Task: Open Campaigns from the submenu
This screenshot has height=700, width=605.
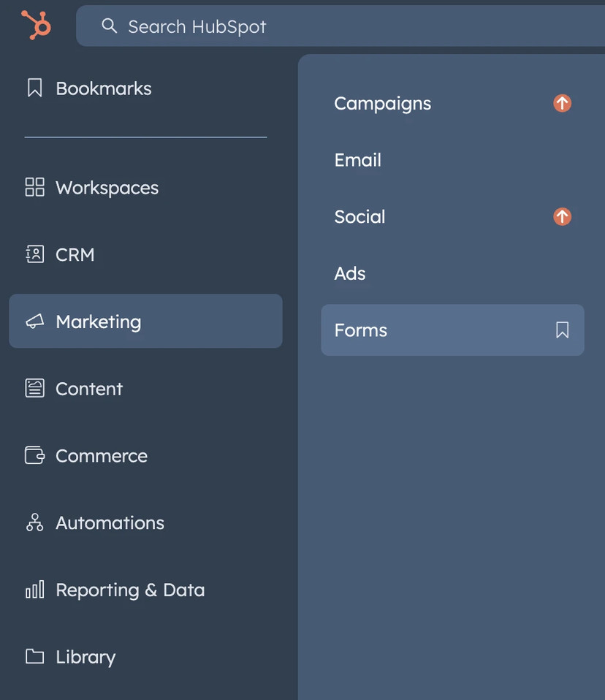Action: (x=382, y=102)
